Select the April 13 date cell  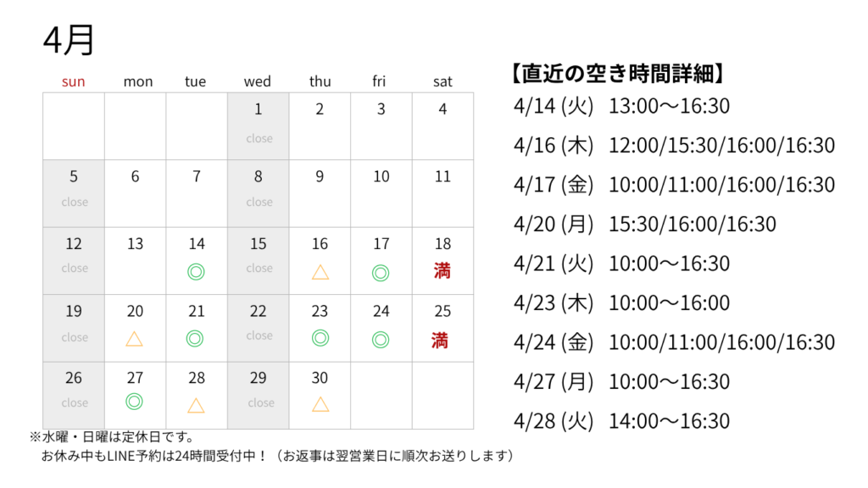point(136,259)
